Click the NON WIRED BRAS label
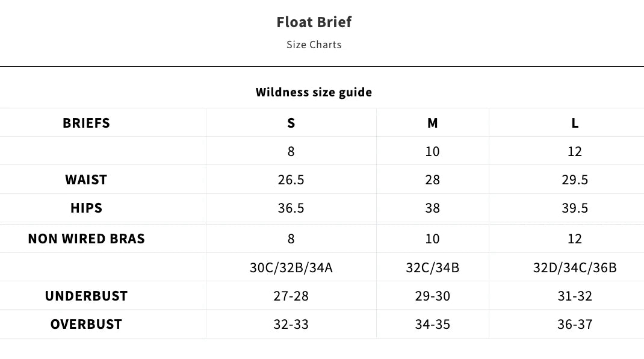 point(86,239)
